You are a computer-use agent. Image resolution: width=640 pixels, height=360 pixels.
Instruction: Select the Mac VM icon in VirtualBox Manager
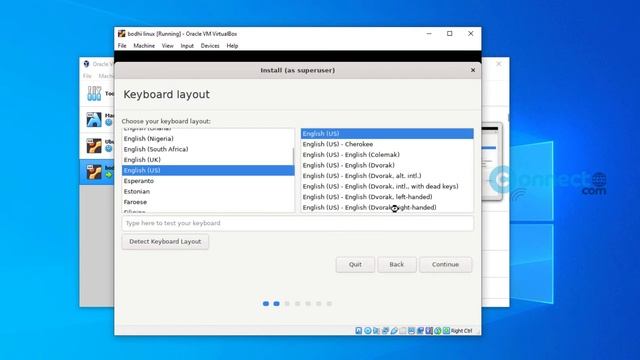[94, 119]
